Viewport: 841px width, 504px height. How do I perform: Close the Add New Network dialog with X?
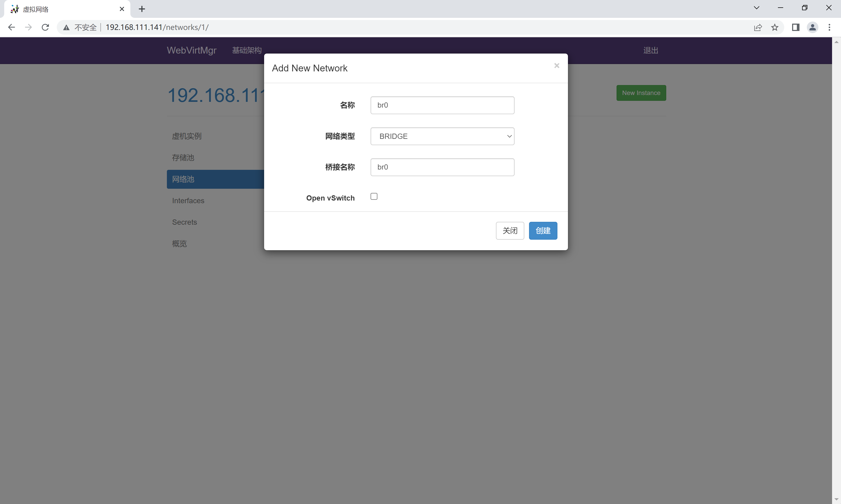pos(556,66)
